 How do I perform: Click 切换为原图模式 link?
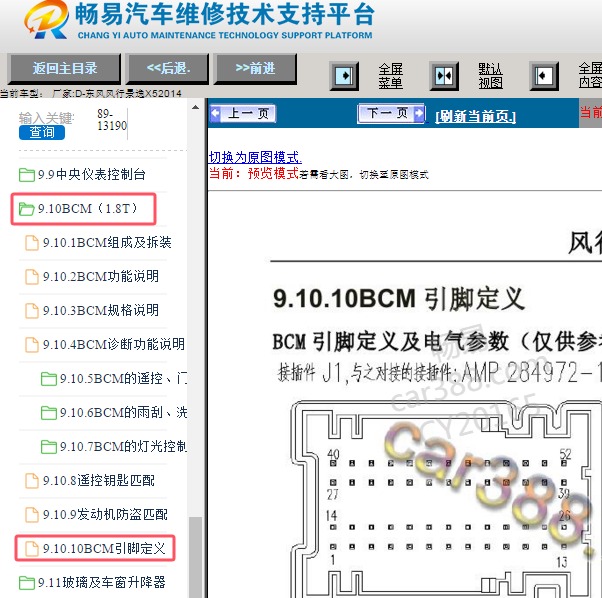255,157
